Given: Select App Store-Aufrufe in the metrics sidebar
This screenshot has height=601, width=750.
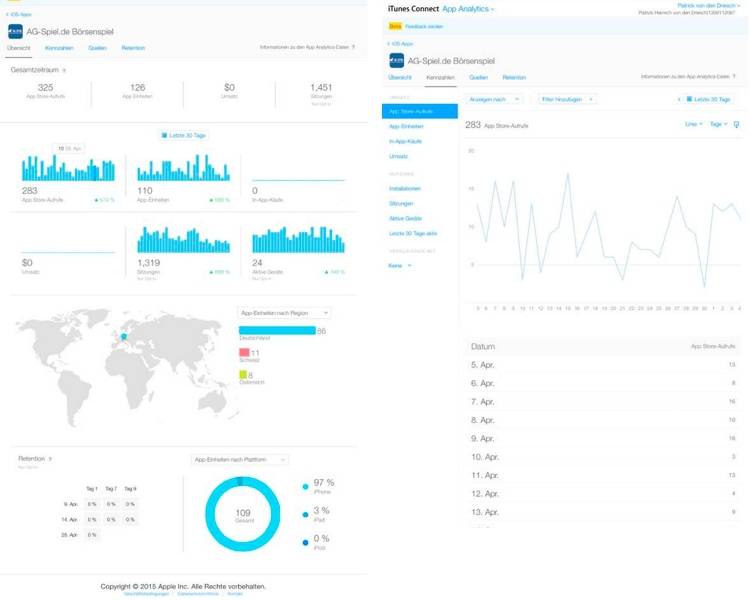Looking at the screenshot, I should pos(419,111).
